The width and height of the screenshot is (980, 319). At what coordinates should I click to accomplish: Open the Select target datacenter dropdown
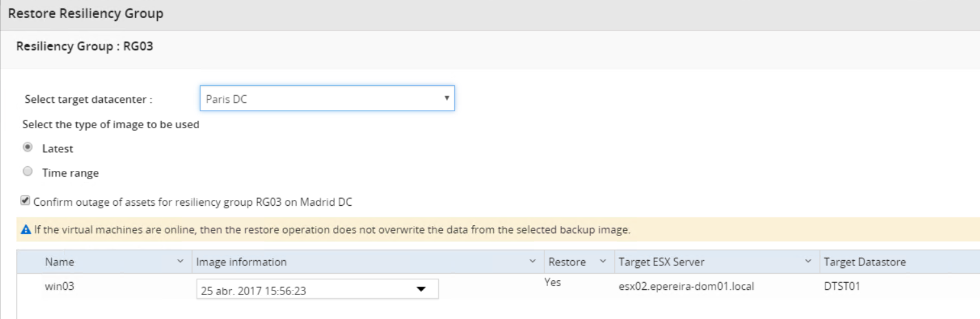point(327,99)
